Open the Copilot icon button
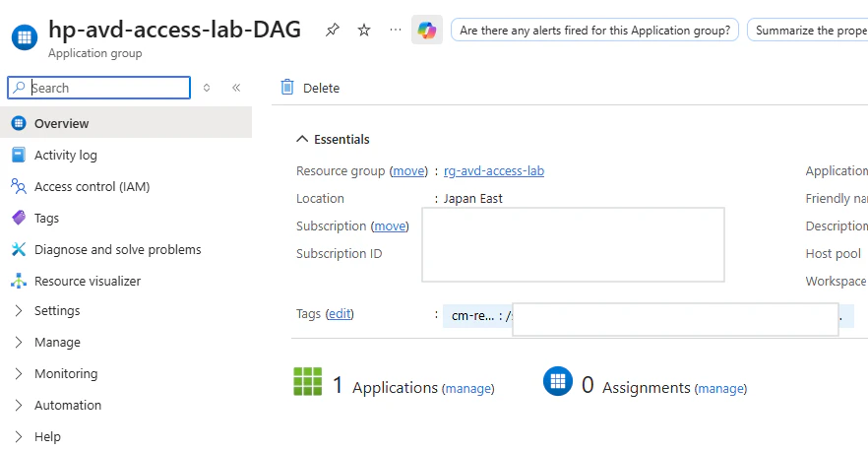 click(x=427, y=30)
